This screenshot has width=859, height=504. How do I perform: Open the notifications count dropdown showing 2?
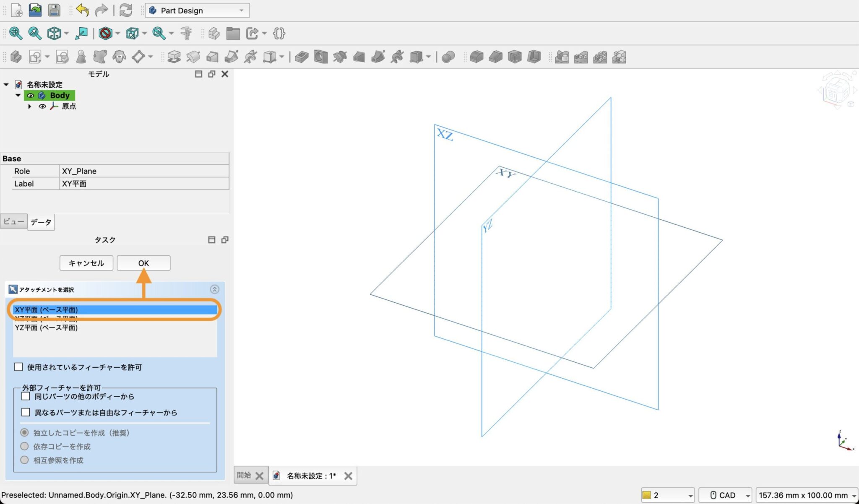point(668,495)
